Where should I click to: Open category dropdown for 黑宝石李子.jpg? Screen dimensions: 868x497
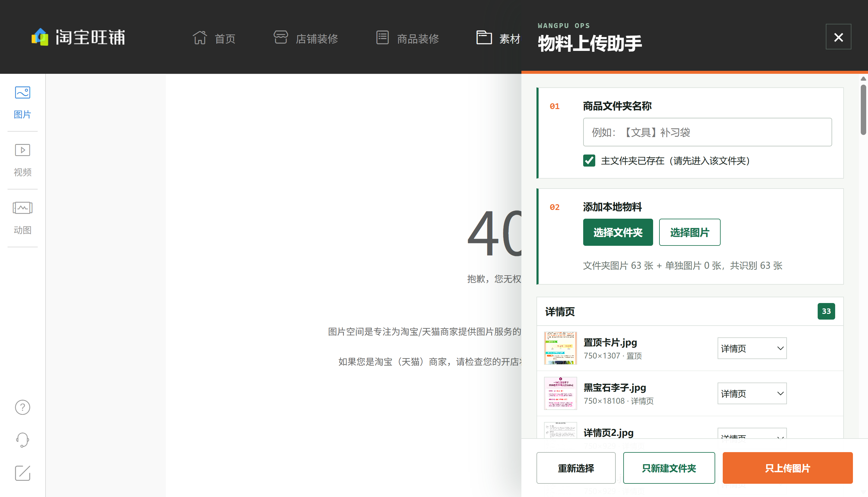(x=752, y=393)
